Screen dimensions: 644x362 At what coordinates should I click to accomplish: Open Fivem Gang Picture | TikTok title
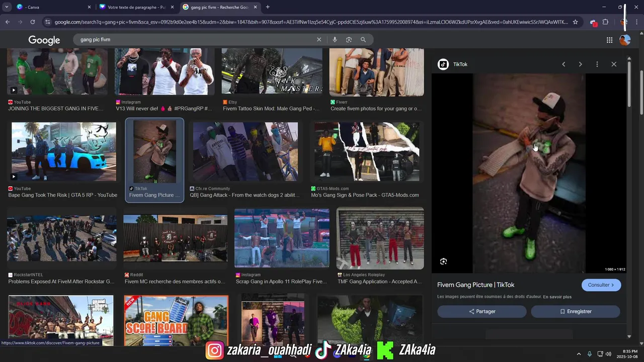pos(476,285)
